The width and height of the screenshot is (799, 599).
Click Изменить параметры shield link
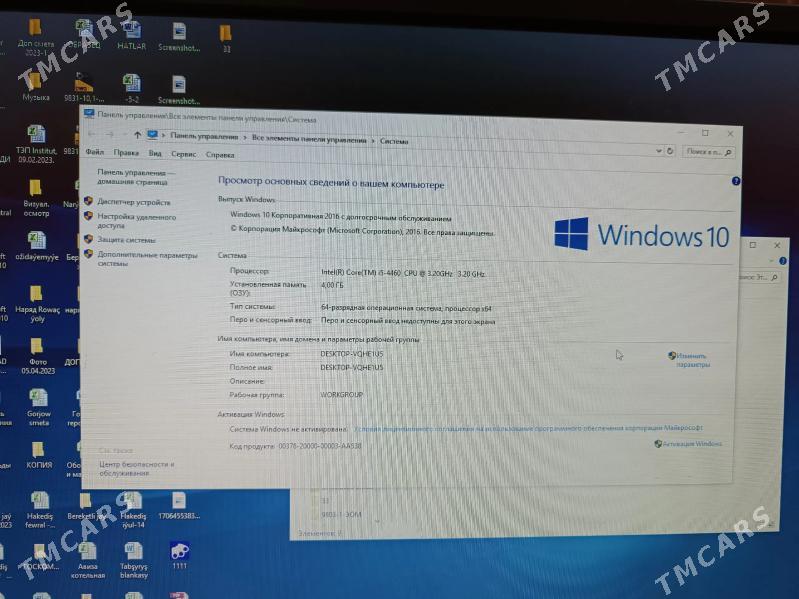691,360
